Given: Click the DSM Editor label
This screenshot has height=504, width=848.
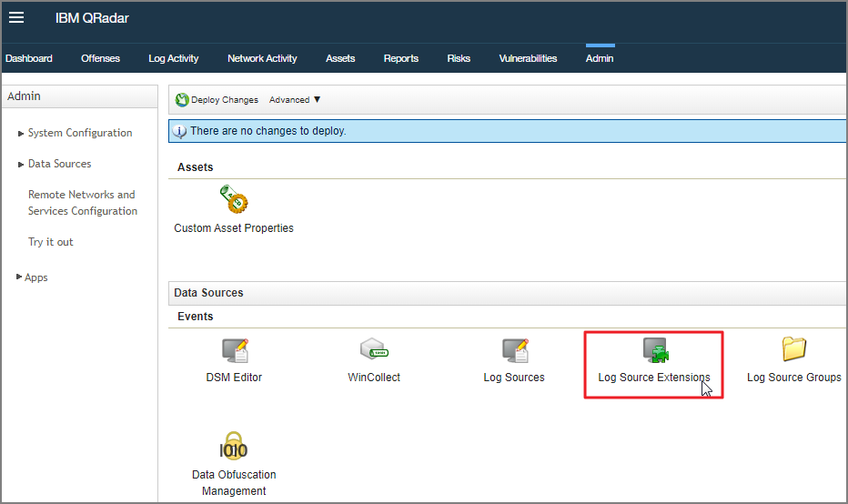Looking at the screenshot, I should [234, 378].
